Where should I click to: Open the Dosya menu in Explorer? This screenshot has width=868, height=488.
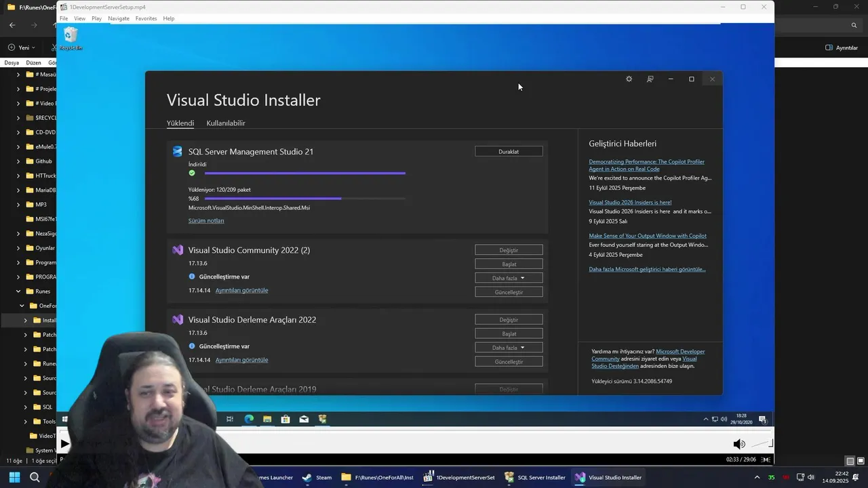(x=12, y=62)
